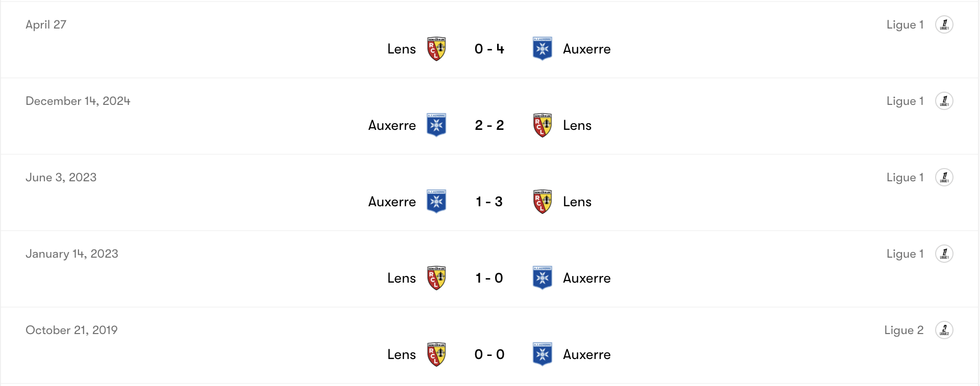This screenshot has height=386, width=980.
Task: Click the Lens crest in the January 14, 2023 match
Action: coord(436,278)
